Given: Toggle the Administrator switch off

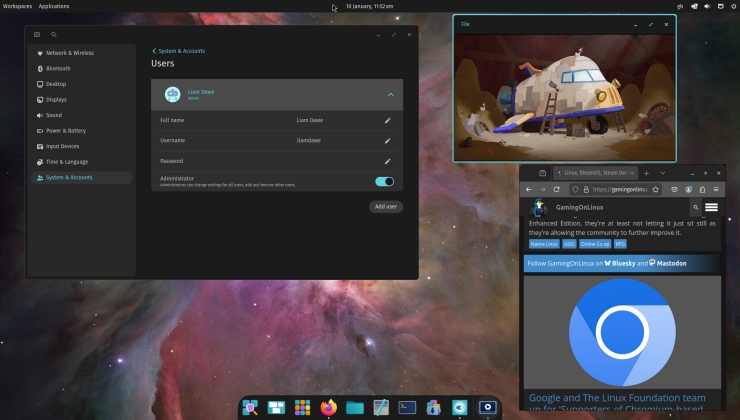Looking at the screenshot, I should point(384,181).
